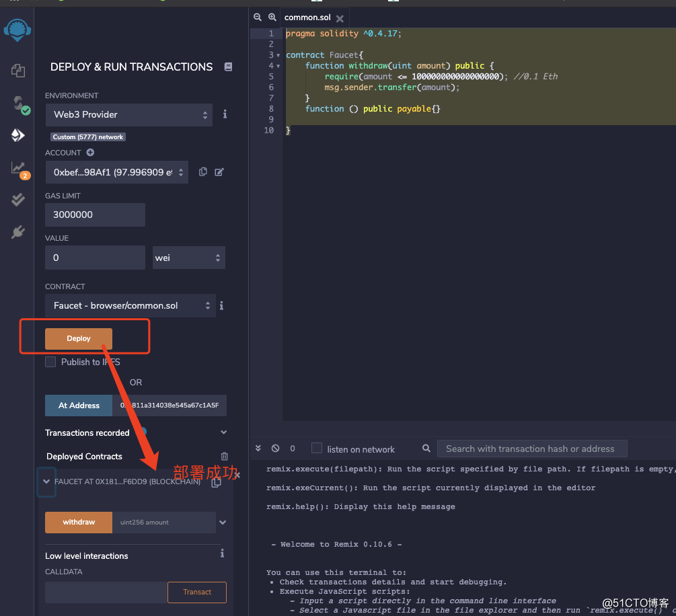Open Deploy & run transactions sidebar icon
This screenshot has width=676, height=616.
(x=17, y=135)
